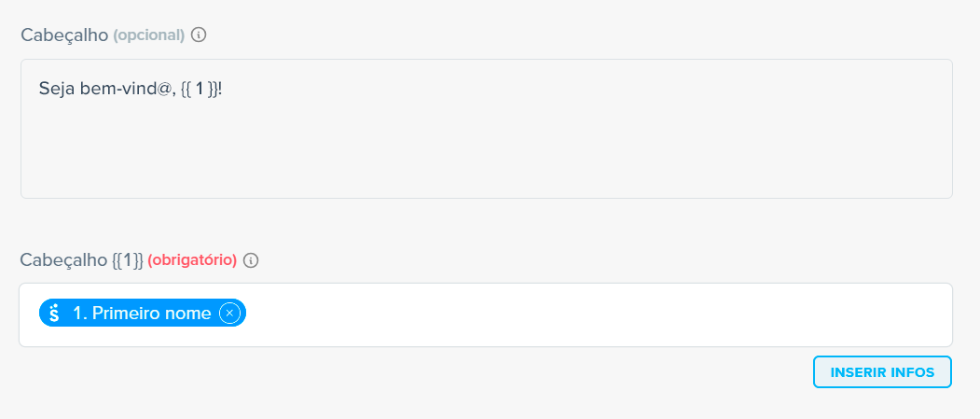980x419 pixels.
Task: Click the number '1.' inside the chip
Action: tap(80, 314)
